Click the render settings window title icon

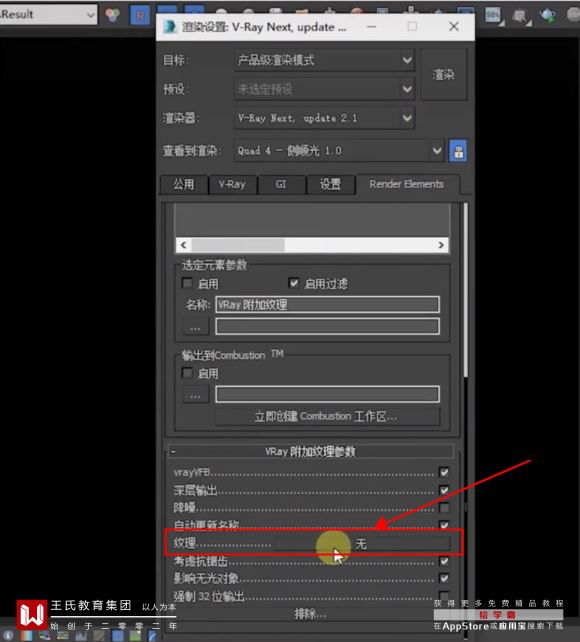point(170,27)
